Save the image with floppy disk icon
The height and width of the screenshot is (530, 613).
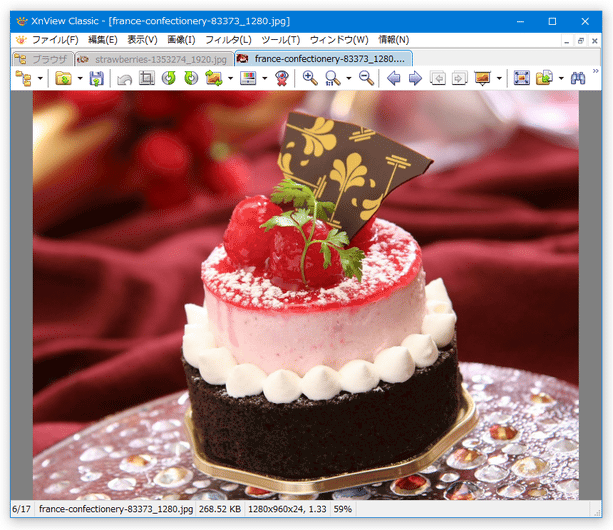pos(96,78)
